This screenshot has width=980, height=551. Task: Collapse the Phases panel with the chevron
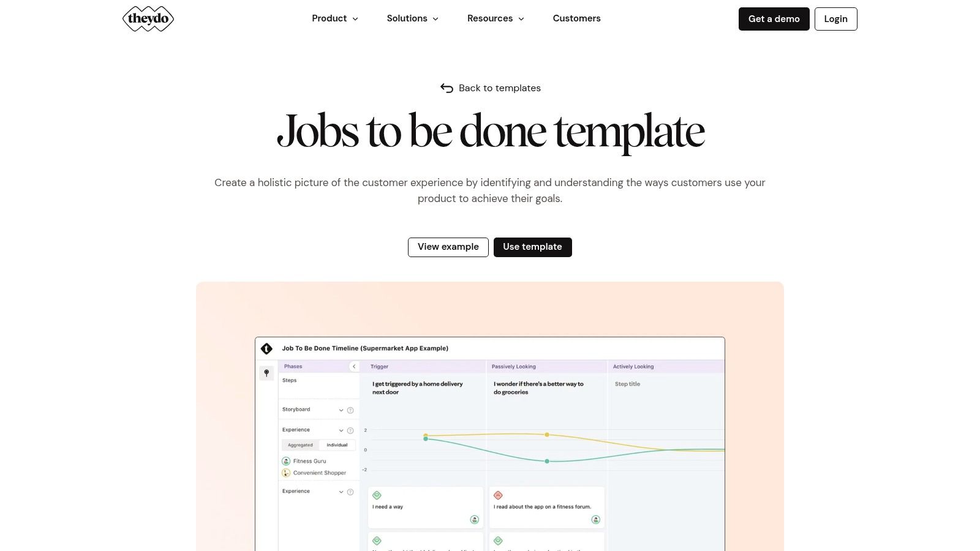[x=353, y=367]
